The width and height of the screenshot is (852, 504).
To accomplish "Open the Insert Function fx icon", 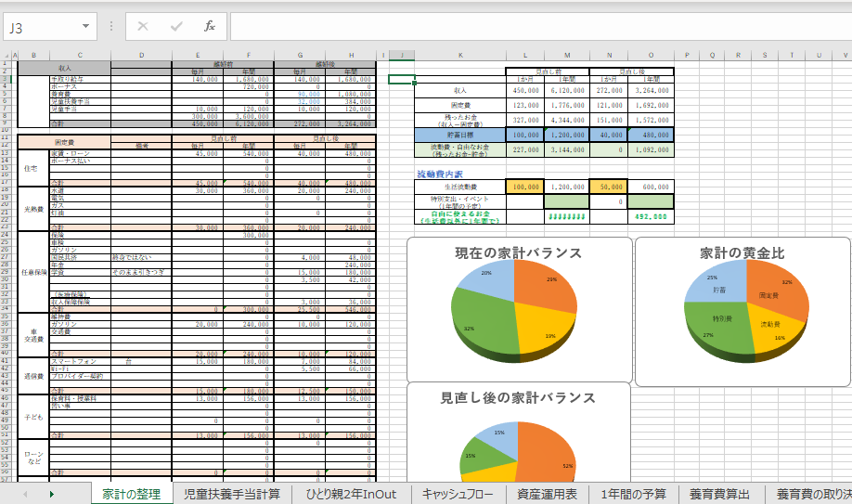I will pos(209,26).
